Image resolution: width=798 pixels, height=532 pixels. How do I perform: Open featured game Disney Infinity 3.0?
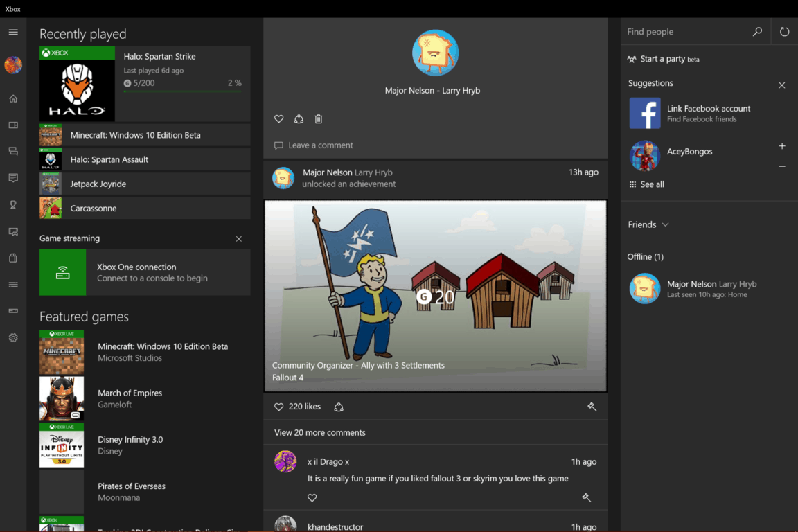145,445
